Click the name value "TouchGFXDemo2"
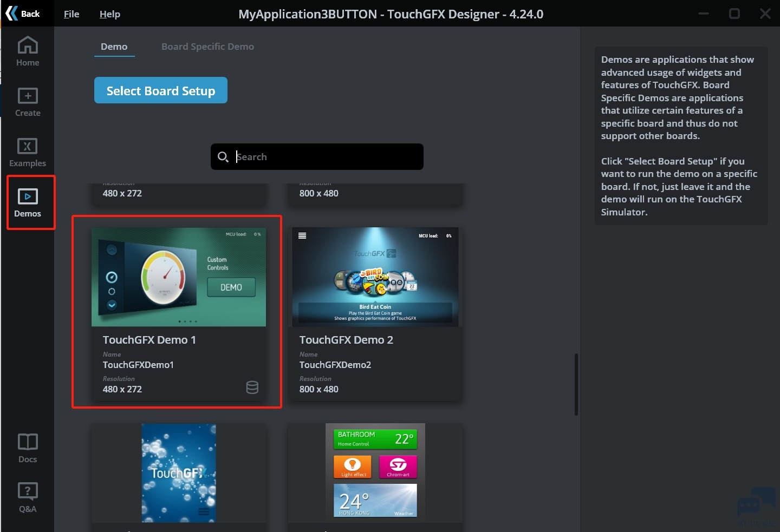This screenshot has height=532, width=780. coord(335,365)
